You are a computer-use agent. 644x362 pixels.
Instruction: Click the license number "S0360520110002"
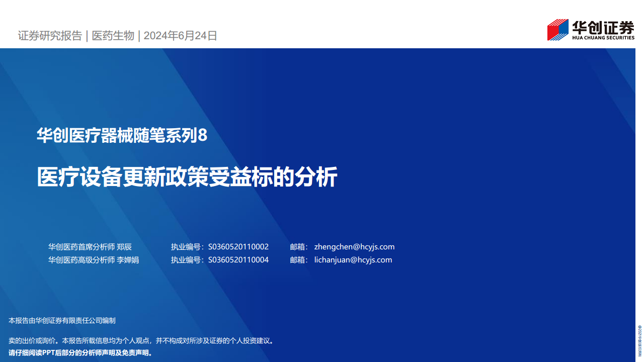[238, 247]
